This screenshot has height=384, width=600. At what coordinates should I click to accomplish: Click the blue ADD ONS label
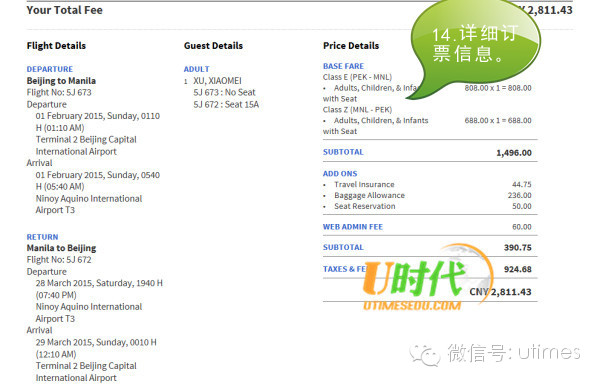(x=340, y=174)
